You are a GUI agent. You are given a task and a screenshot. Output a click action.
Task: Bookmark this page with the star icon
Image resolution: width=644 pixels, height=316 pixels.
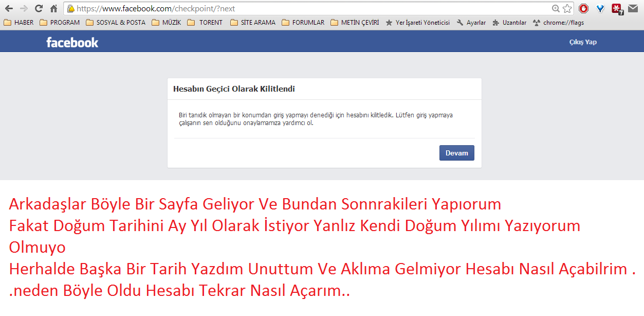click(567, 9)
